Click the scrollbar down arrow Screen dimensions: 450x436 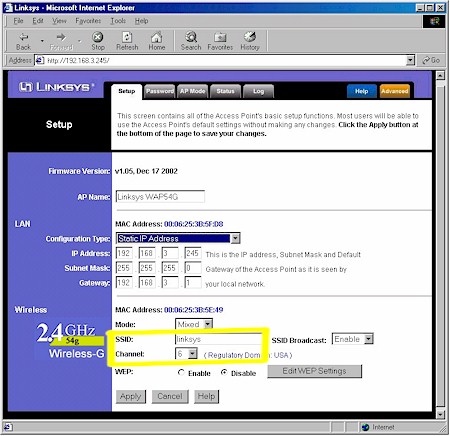tap(440, 414)
